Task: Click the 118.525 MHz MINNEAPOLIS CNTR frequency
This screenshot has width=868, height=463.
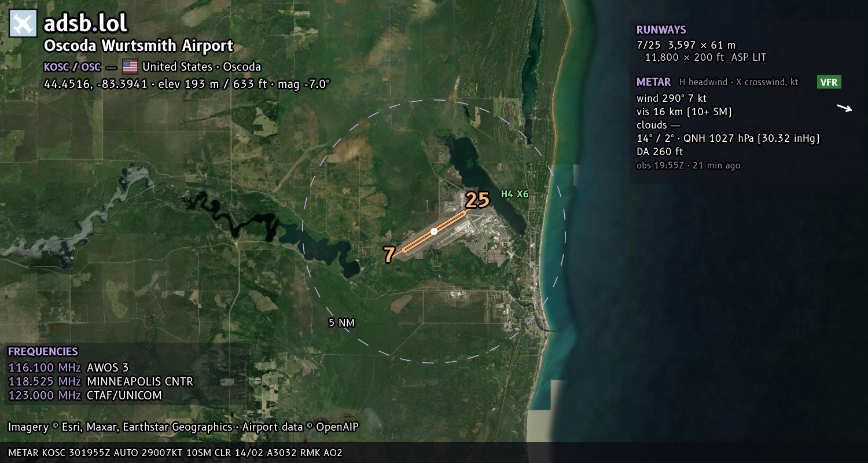Action: pos(101,381)
